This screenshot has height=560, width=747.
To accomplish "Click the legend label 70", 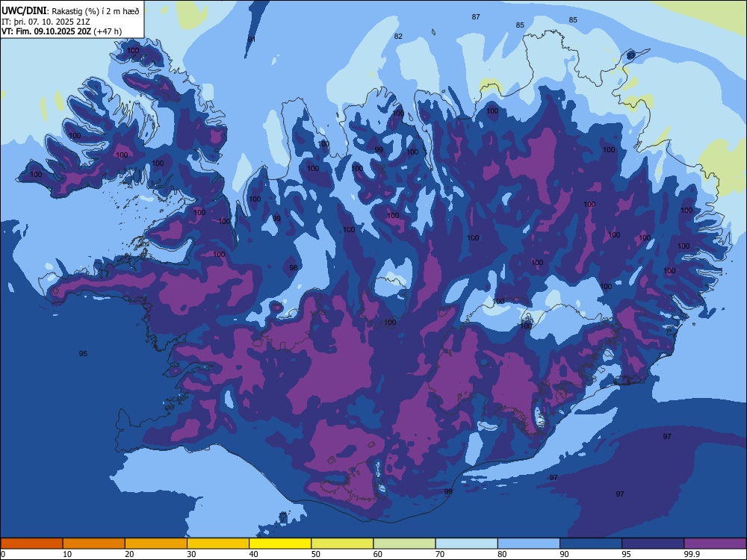I will [440, 554].
